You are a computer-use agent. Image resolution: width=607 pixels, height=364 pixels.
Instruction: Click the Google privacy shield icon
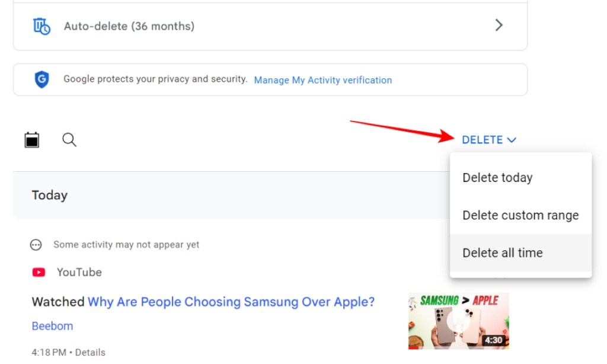point(41,79)
